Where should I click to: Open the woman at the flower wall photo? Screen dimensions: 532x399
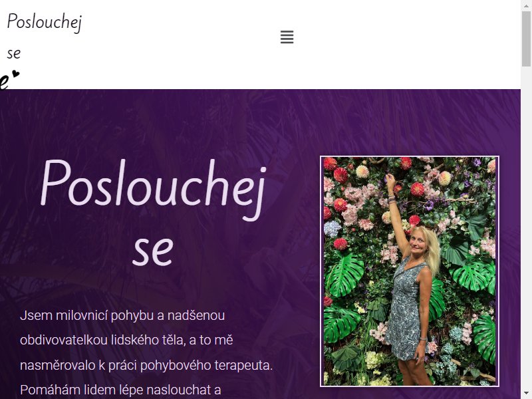click(410, 271)
